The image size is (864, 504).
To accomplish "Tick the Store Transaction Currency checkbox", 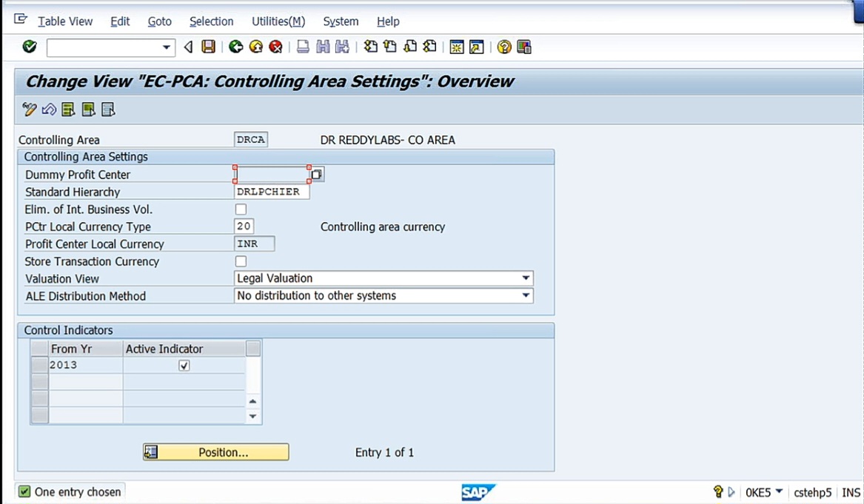I will click(241, 261).
